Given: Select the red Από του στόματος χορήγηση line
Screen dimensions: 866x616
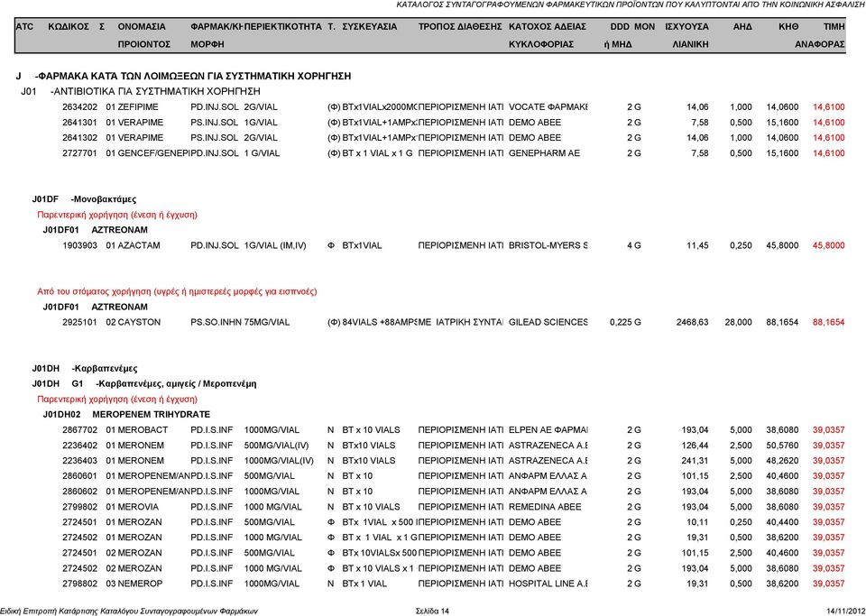Looking at the screenshot, I should point(178,291).
